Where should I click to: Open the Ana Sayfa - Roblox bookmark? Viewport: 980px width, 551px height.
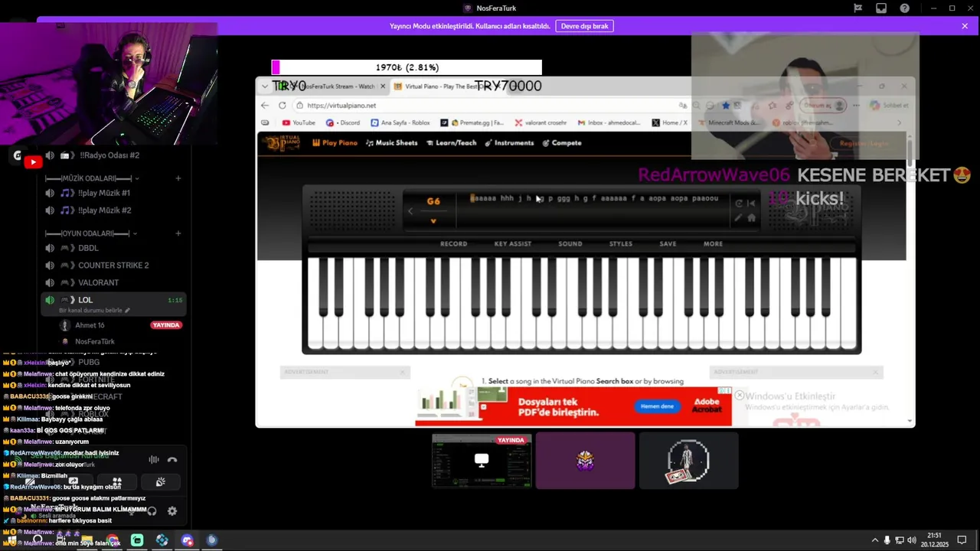pyautogui.click(x=400, y=122)
